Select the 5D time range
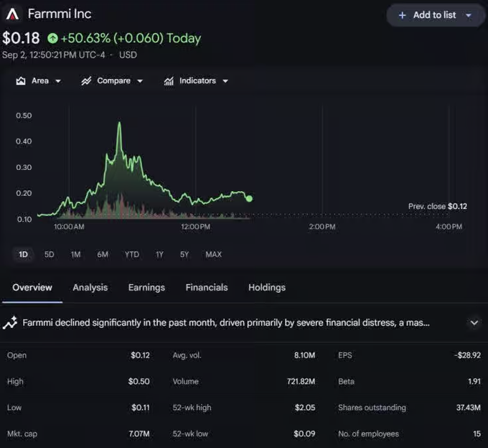This screenshot has width=488, height=448. (x=50, y=255)
